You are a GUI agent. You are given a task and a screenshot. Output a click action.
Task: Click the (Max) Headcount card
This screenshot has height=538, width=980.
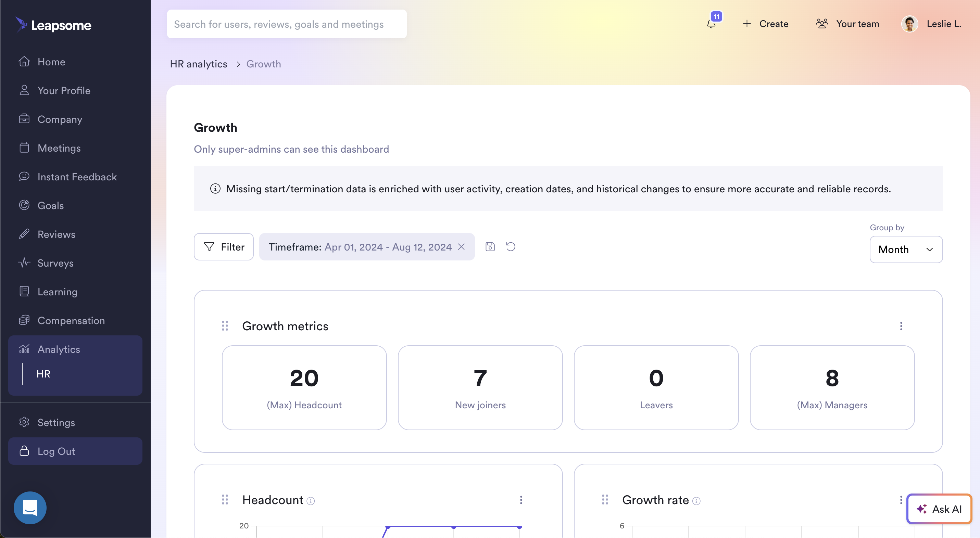point(304,387)
